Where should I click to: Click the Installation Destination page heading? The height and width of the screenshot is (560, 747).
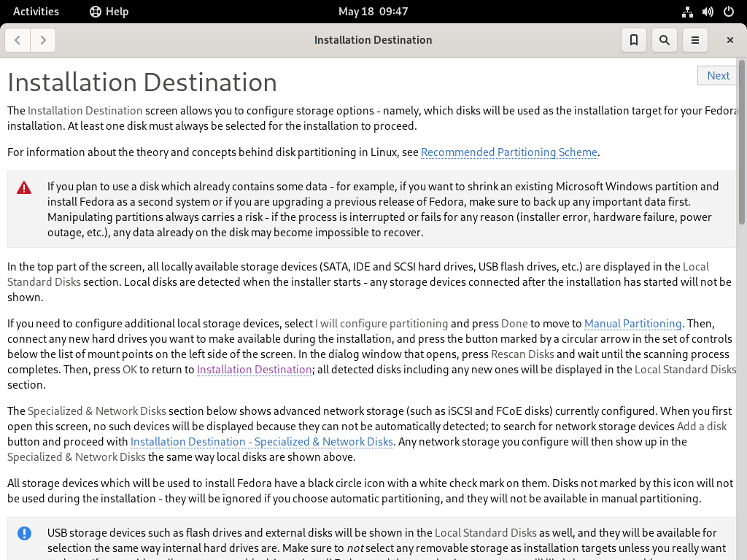(142, 82)
